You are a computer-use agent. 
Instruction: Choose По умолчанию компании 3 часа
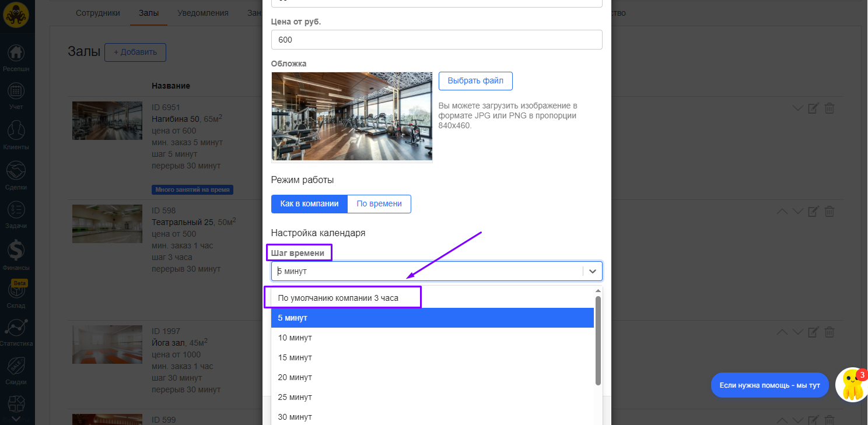click(432, 298)
